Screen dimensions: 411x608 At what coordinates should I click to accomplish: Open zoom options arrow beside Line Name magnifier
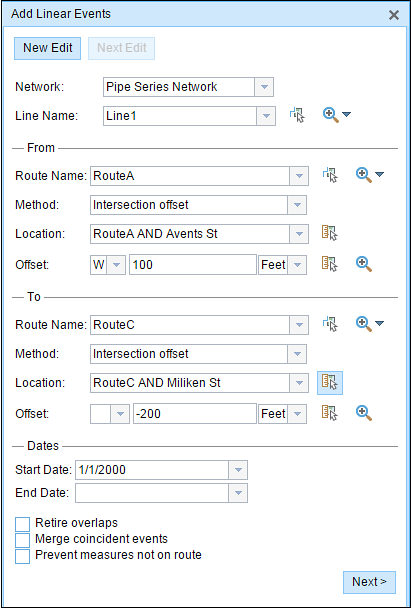click(346, 114)
